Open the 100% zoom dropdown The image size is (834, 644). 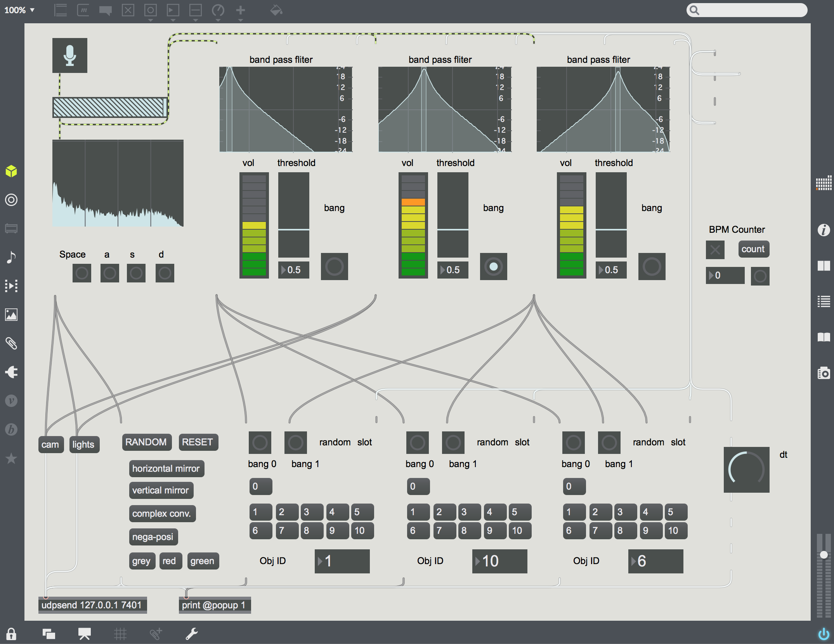point(19,10)
